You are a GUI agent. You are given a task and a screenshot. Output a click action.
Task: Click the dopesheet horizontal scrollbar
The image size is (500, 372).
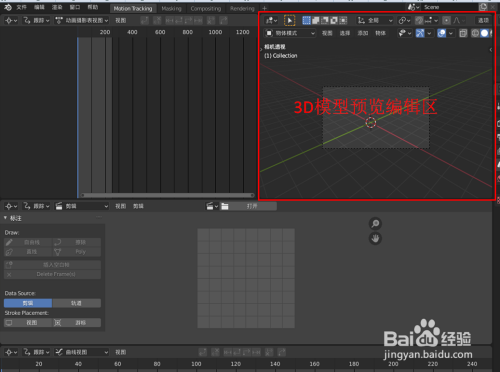168,195
